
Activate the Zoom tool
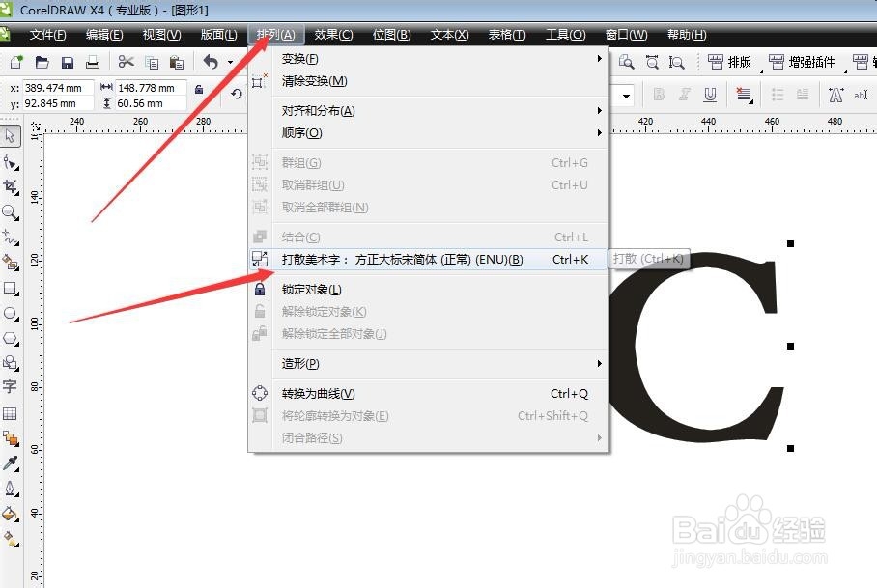coord(12,211)
